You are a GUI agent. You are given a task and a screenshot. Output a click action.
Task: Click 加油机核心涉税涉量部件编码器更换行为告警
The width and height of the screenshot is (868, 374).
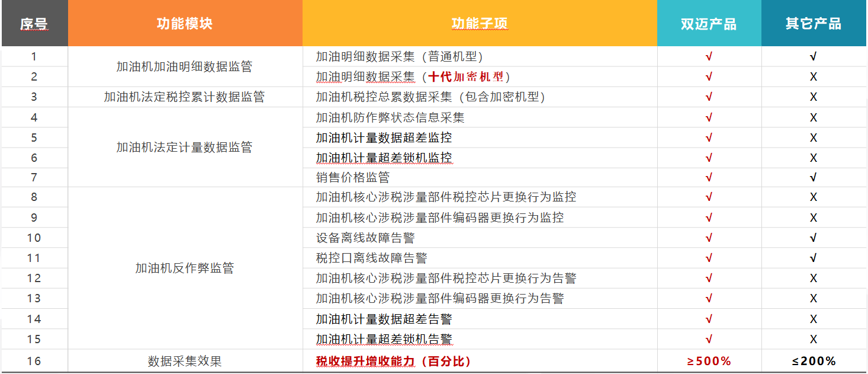point(440,298)
